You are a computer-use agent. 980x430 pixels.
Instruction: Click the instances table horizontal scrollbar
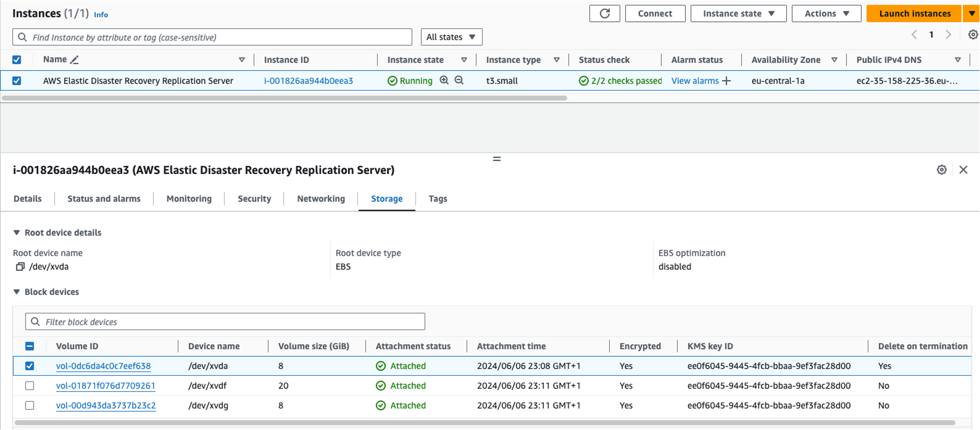tap(285, 98)
